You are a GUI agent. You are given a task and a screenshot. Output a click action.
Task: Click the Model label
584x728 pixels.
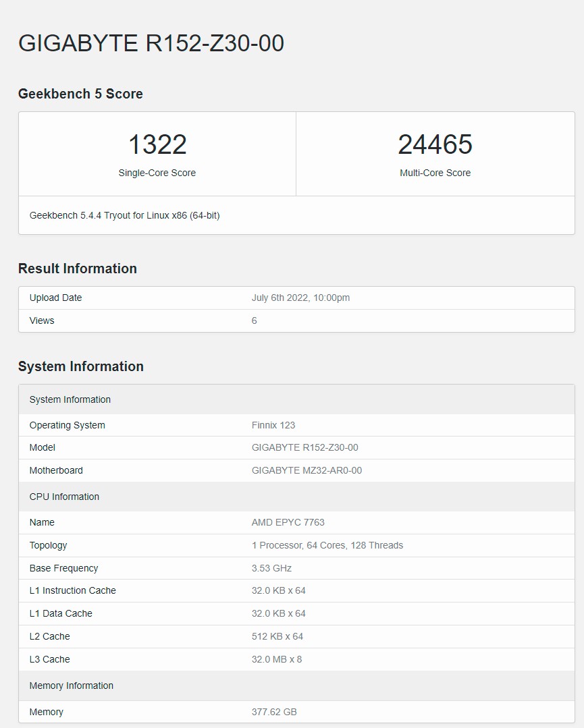(x=43, y=447)
